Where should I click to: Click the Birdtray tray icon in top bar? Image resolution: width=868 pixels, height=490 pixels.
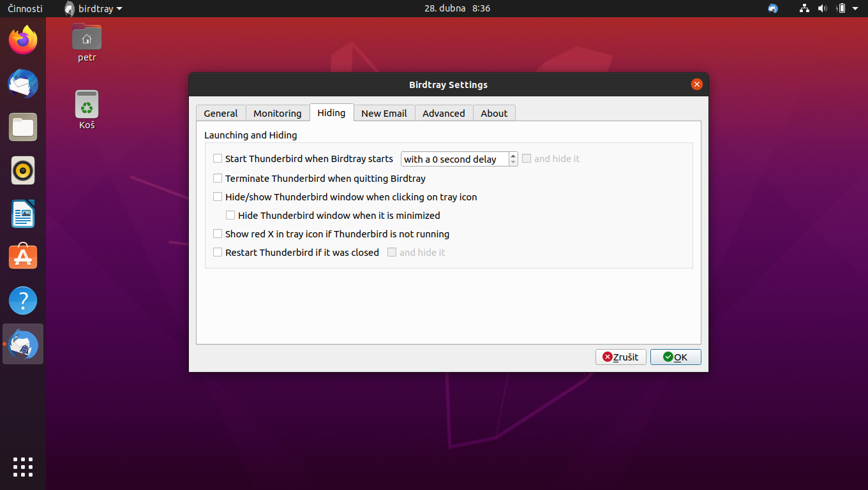773,8
